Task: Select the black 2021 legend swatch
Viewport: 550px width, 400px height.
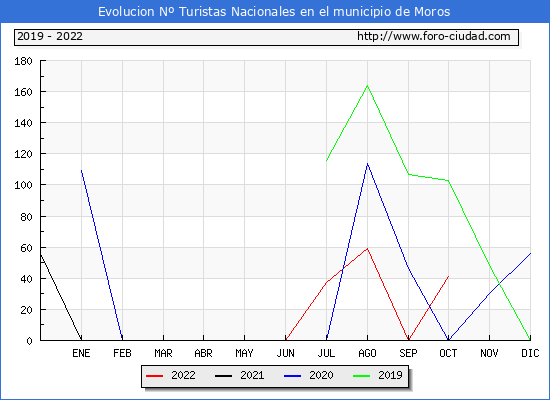Action: (x=223, y=376)
